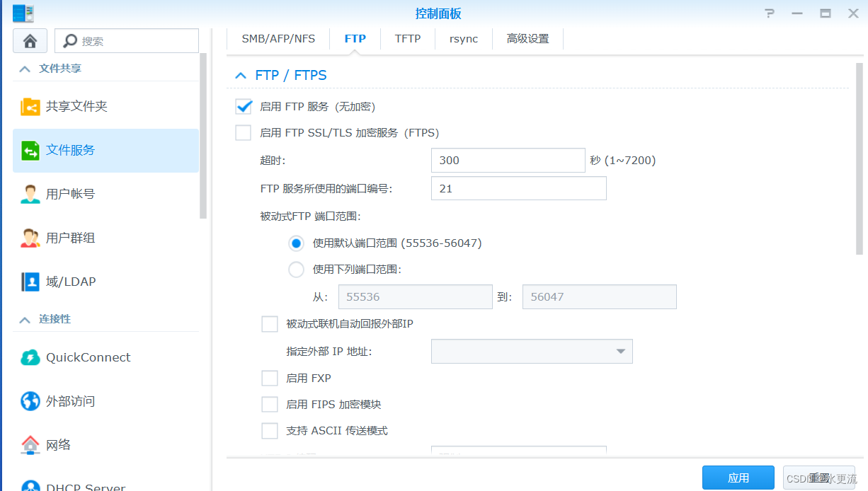Click the Control Panel title bar icon
Screen dimensions: 868x491
pos(23,13)
